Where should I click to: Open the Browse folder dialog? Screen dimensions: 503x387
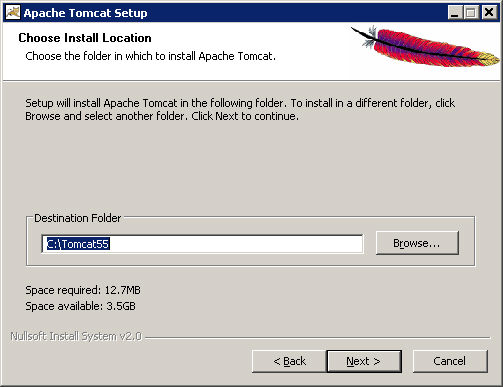coord(417,243)
